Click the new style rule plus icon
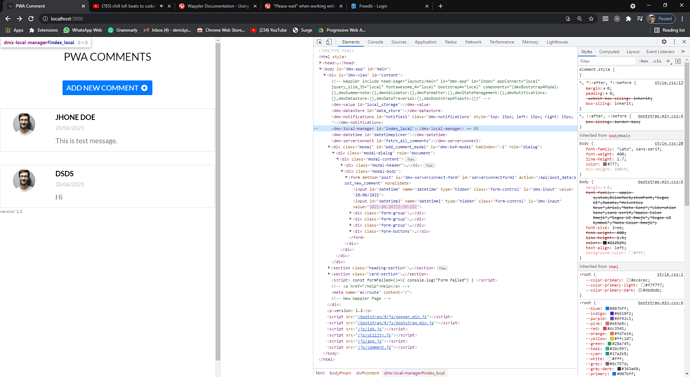The width and height of the screenshot is (690, 377). coord(668,61)
